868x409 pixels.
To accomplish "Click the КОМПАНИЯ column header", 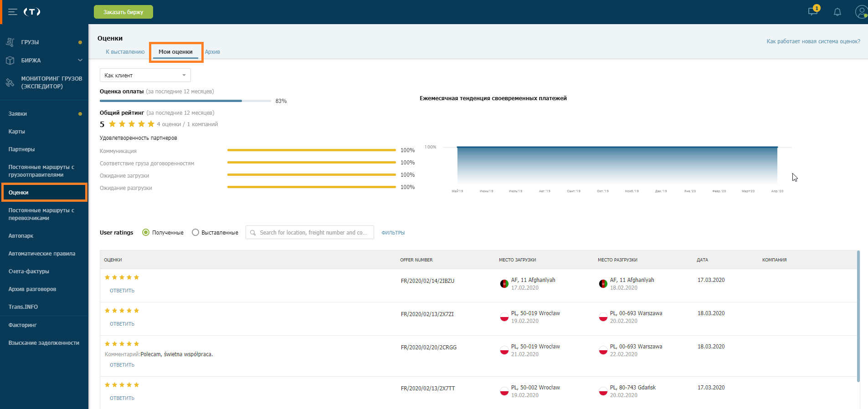I will coord(775,260).
